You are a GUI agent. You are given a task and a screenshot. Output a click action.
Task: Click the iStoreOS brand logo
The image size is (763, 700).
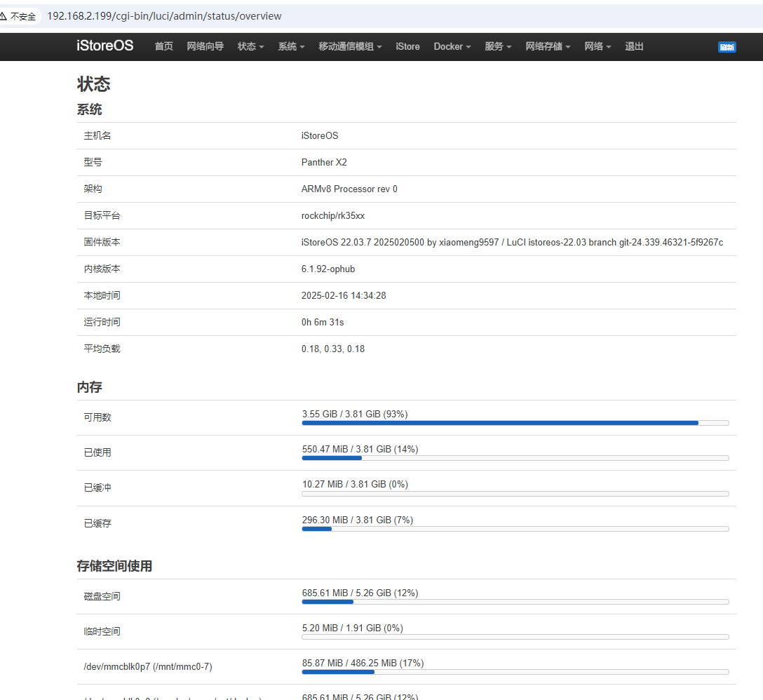[x=104, y=46]
